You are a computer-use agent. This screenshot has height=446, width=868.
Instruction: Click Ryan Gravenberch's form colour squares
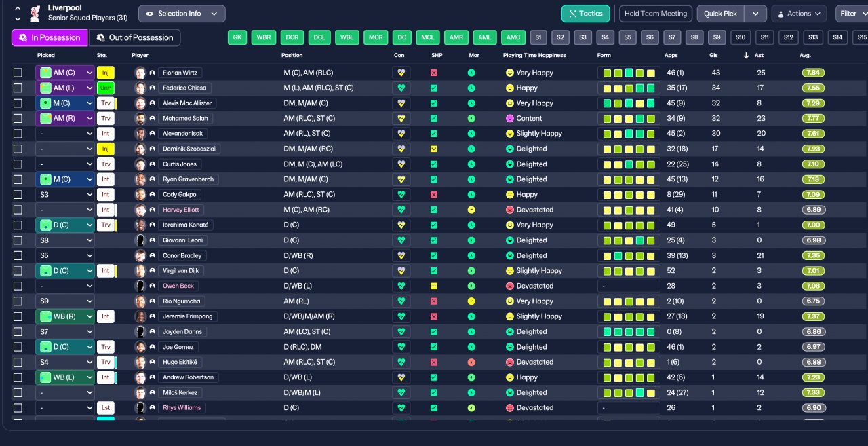(x=629, y=179)
